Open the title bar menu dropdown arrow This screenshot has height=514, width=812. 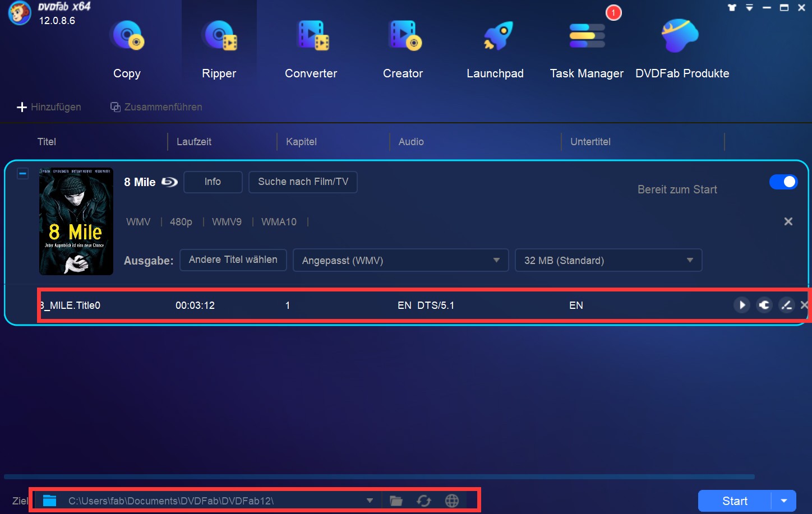(x=749, y=8)
